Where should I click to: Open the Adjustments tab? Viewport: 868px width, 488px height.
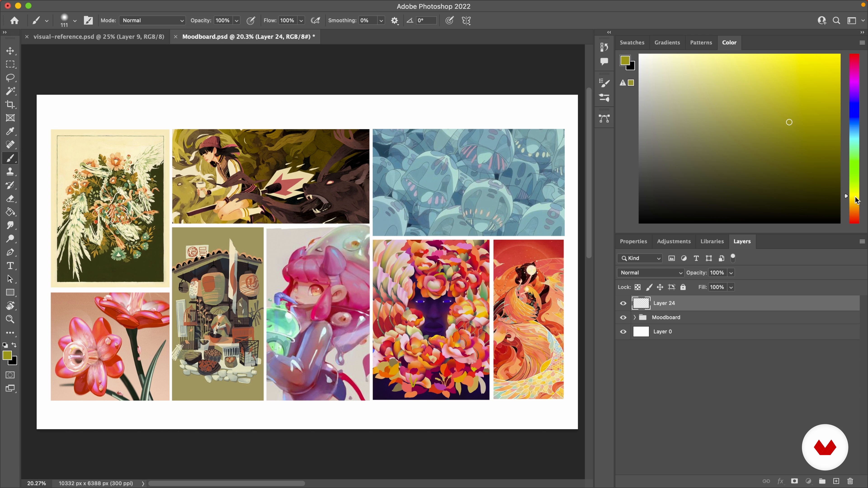coord(674,242)
